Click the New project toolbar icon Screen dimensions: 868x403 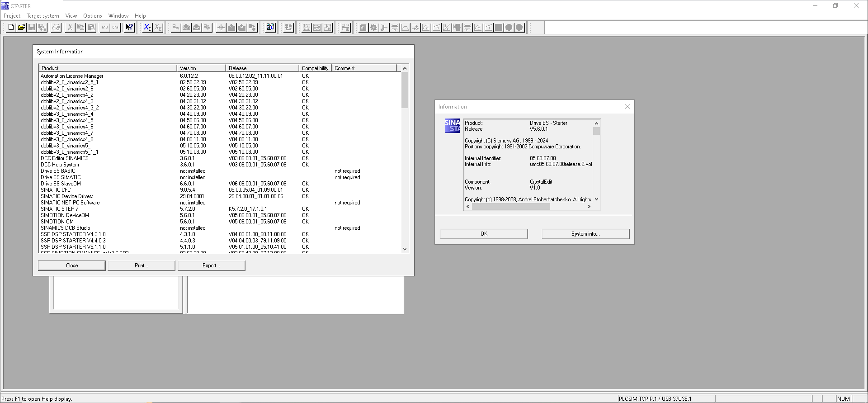pos(11,28)
